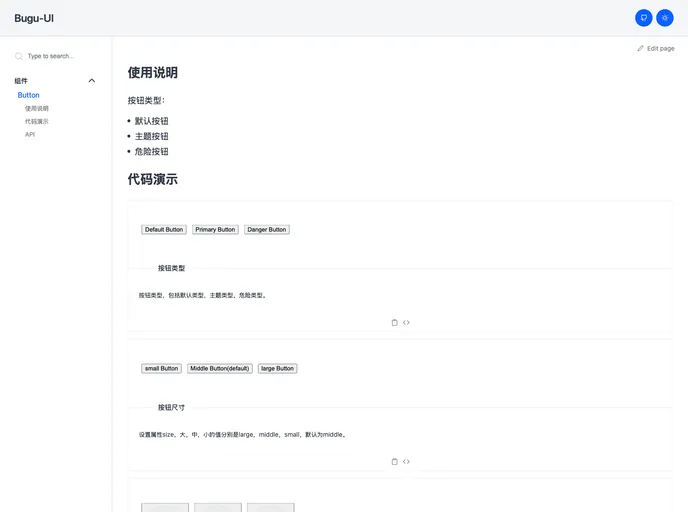This screenshot has width=688, height=512.
Task: Go to 使用说明 in sidebar navigation
Action: point(37,108)
